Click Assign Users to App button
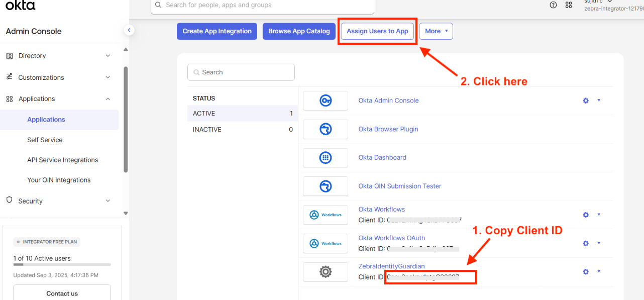Image resolution: width=644 pixels, height=300 pixels. point(377,31)
